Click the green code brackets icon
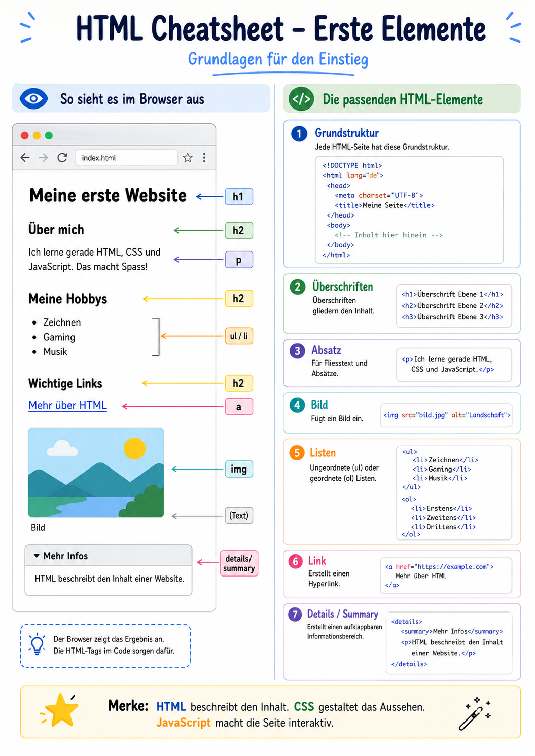Image resolution: width=535 pixels, height=756 pixels. 301,99
